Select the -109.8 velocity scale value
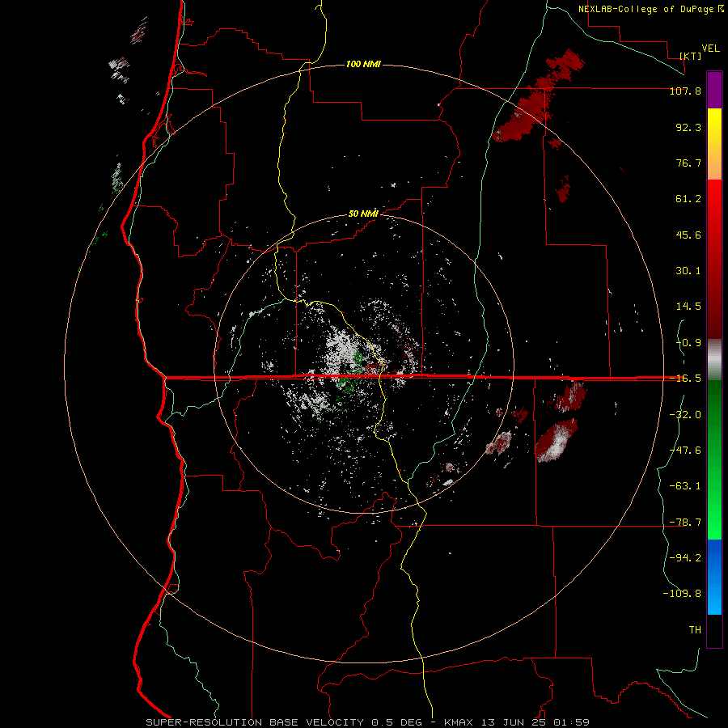Screen dimensions: 728x728 [682, 594]
